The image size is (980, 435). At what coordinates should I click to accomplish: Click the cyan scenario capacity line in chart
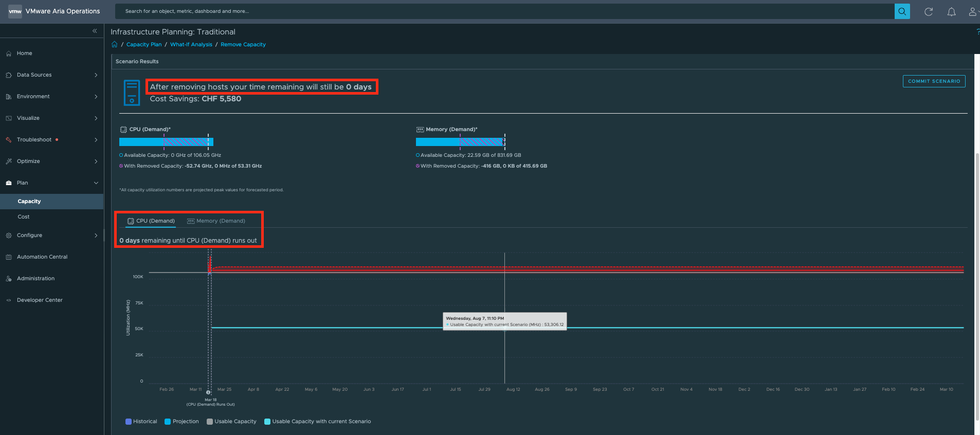pos(587,328)
